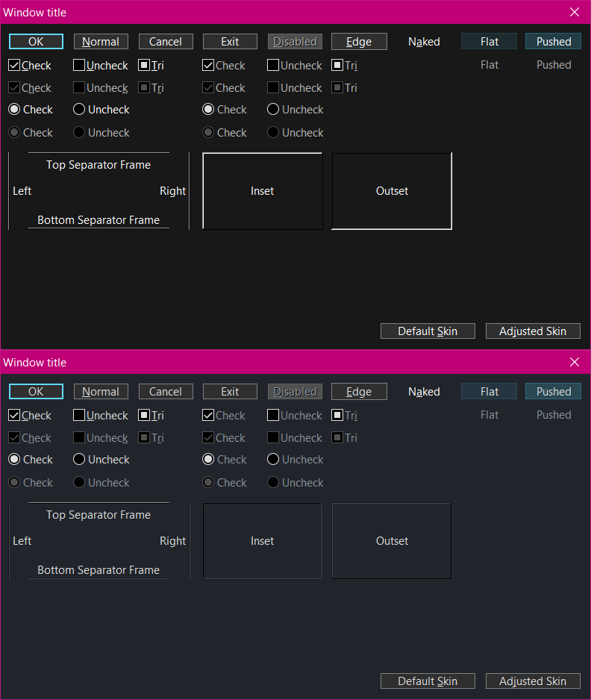Screen dimensions: 591x700
Task: Click the Outset frame in lower window
Action: click(x=392, y=541)
